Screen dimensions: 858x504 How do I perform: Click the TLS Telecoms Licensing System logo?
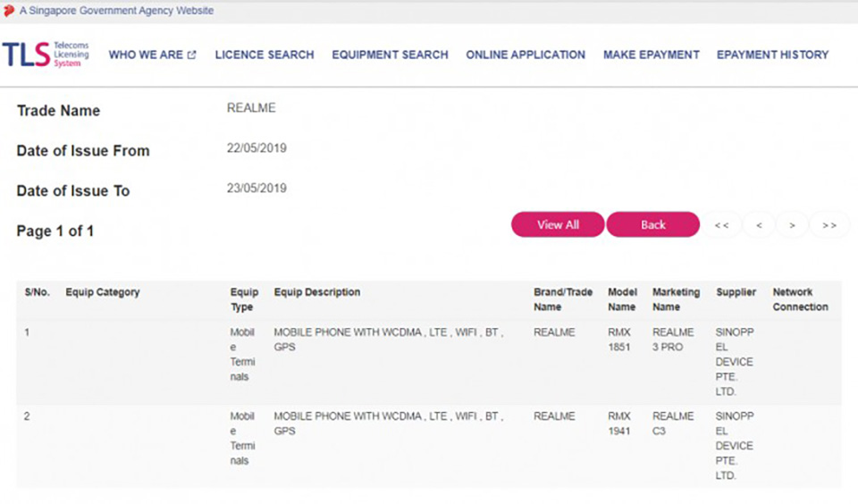[x=46, y=55]
